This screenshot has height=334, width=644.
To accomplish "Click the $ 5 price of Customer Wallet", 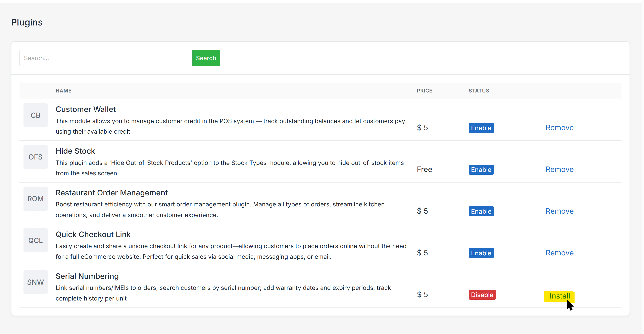I will point(422,128).
